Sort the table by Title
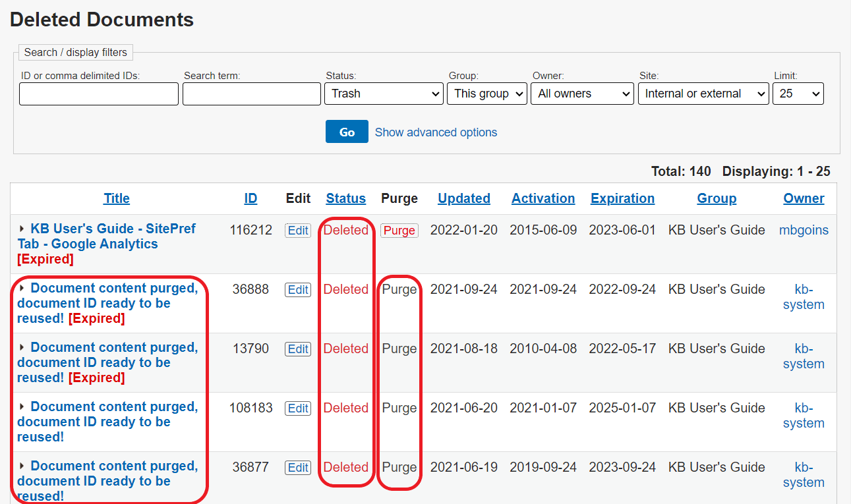The width and height of the screenshot is (851, 504). pyautogui.click(x=116, y=198)
